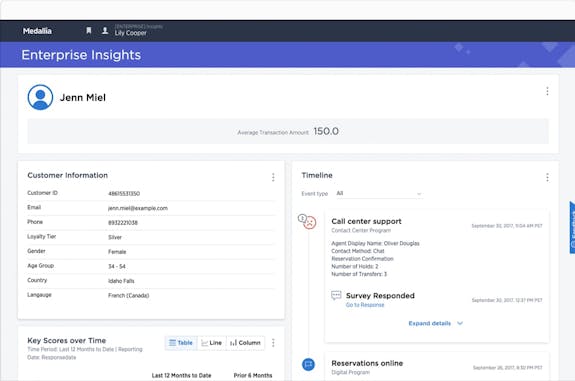
Task: Click the Reservations online timeline marker icon
Action: click(308, 364)
